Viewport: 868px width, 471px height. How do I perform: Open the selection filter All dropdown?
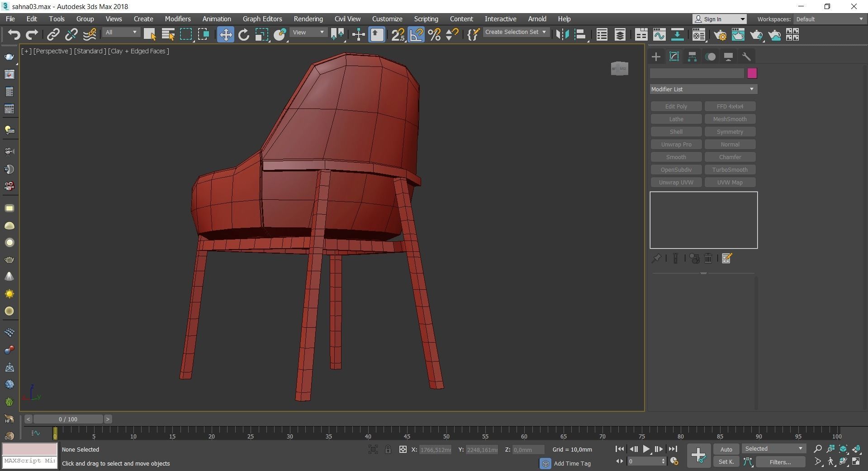pyautogui.click(x=120, y=33)
